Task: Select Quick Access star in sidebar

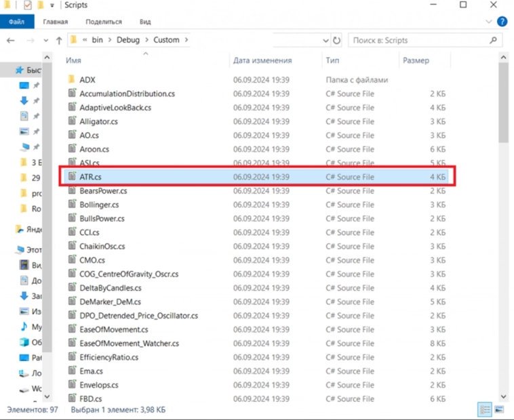Action: [22, 70]
